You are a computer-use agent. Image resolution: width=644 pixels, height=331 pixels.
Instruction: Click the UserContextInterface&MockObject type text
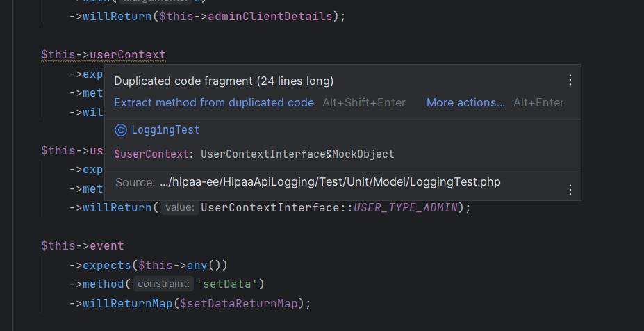[297, 154]
